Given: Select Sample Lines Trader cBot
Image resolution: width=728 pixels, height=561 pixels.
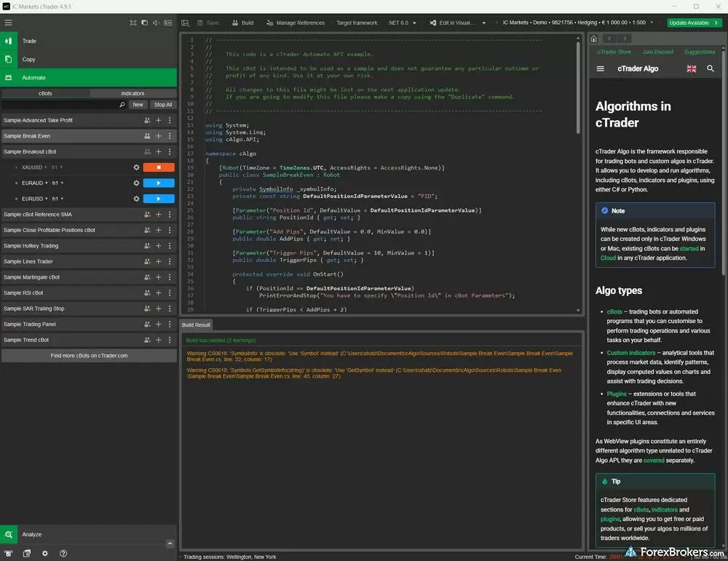Looking at the screenshot, I should click(x=88, y=262).
